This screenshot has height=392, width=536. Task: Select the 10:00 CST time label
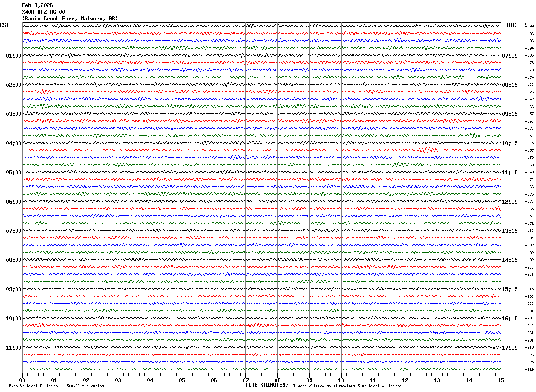(14, 319)
